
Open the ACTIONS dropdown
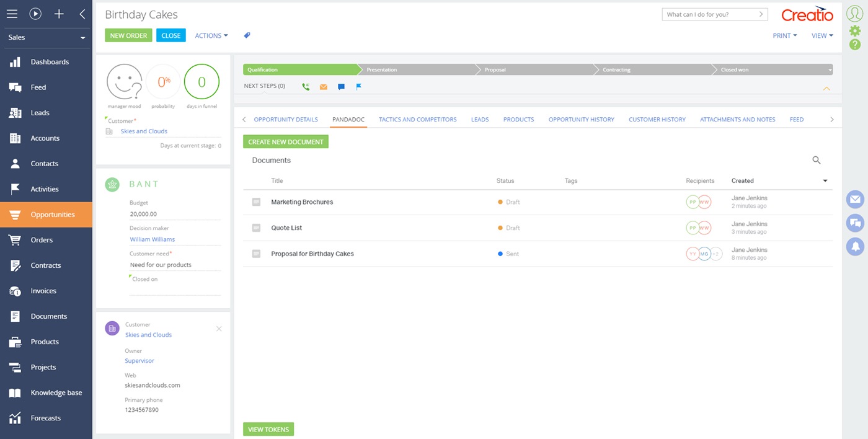coord(211,35)
